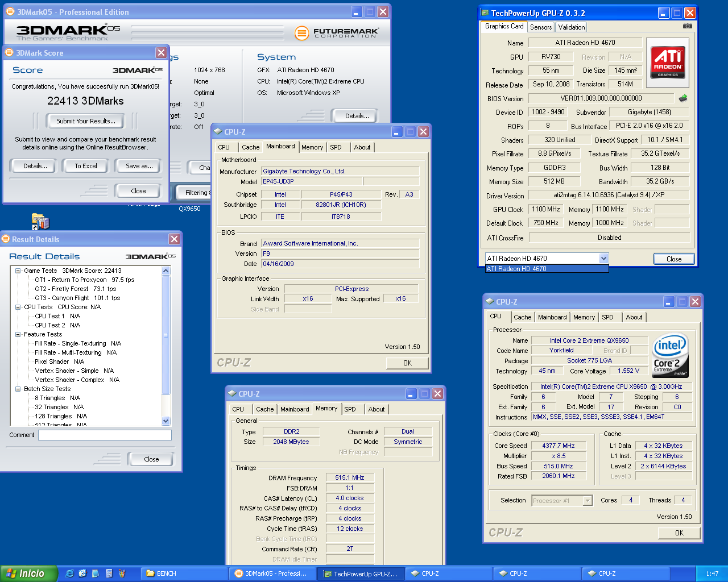Viewport: 728px width, 582px height.
Task: Switch to BENCH folder taskbar button
Action: [184, 573]
